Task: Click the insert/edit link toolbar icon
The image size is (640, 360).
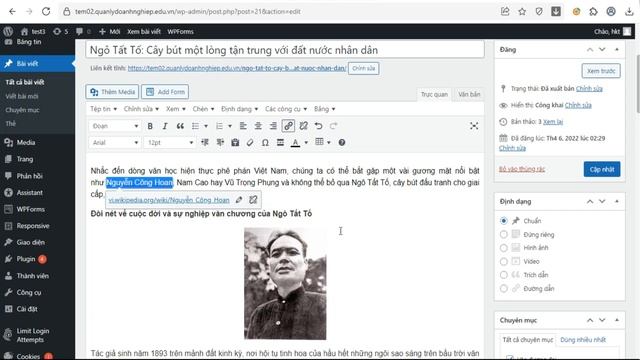Action: (288, 126)
